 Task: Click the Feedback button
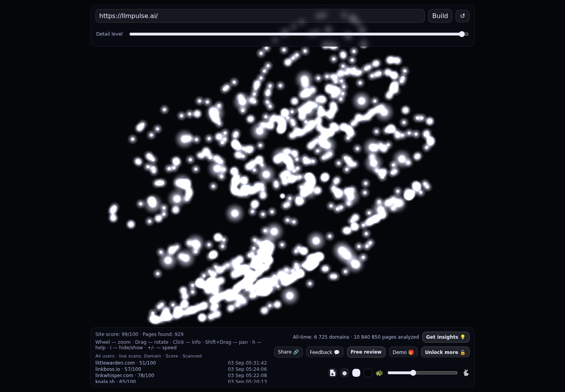325,352
